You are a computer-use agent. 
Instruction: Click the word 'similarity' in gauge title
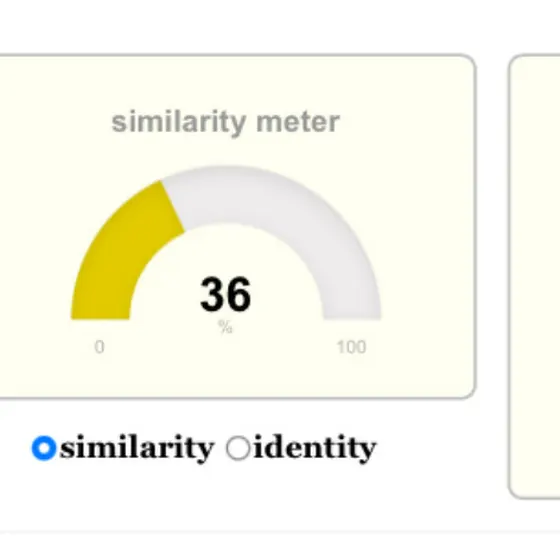[x=179, y=122]
